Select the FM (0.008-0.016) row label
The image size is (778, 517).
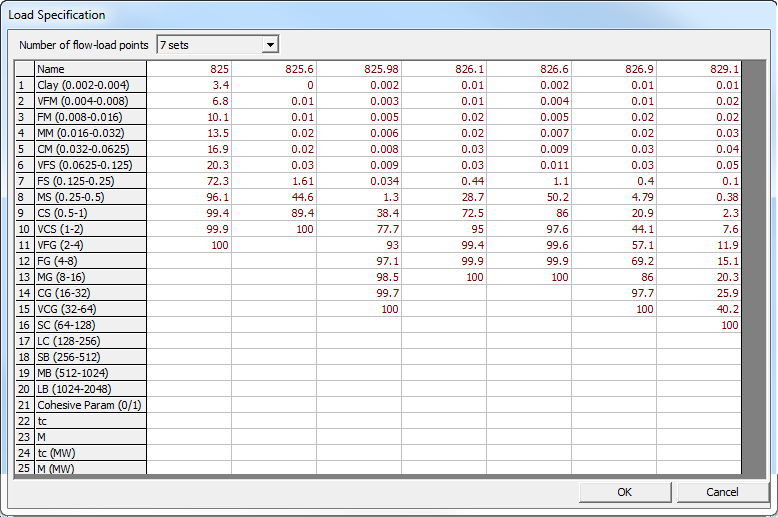pos(90,117)
